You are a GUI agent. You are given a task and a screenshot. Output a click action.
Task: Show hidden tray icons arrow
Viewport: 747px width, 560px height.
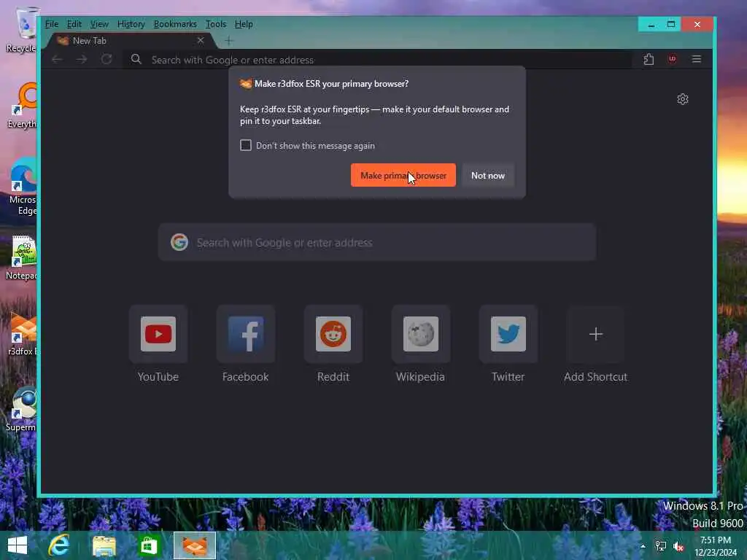tap(643, 546)
